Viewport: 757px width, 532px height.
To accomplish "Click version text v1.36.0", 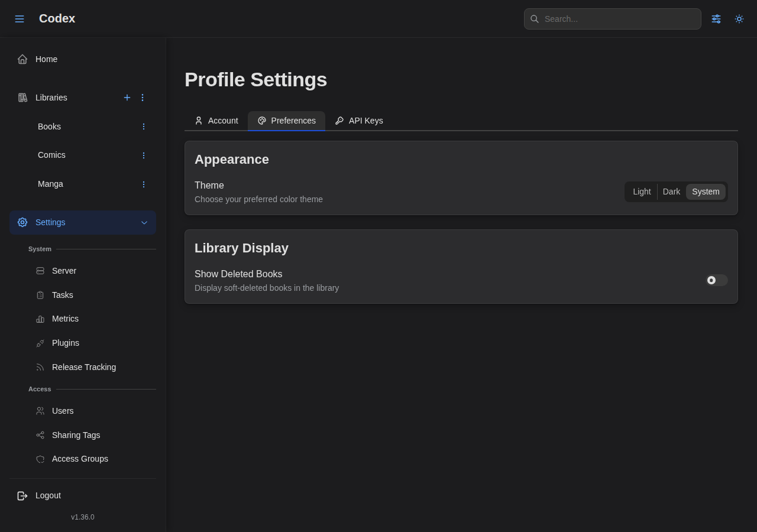I will coord(83,517).
